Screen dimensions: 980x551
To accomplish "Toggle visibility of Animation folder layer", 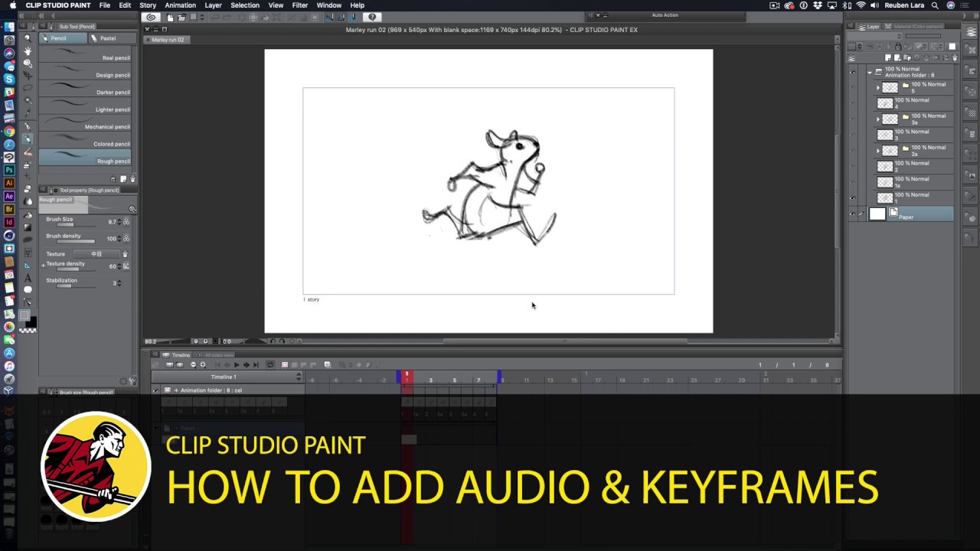I will coord(852,72).
